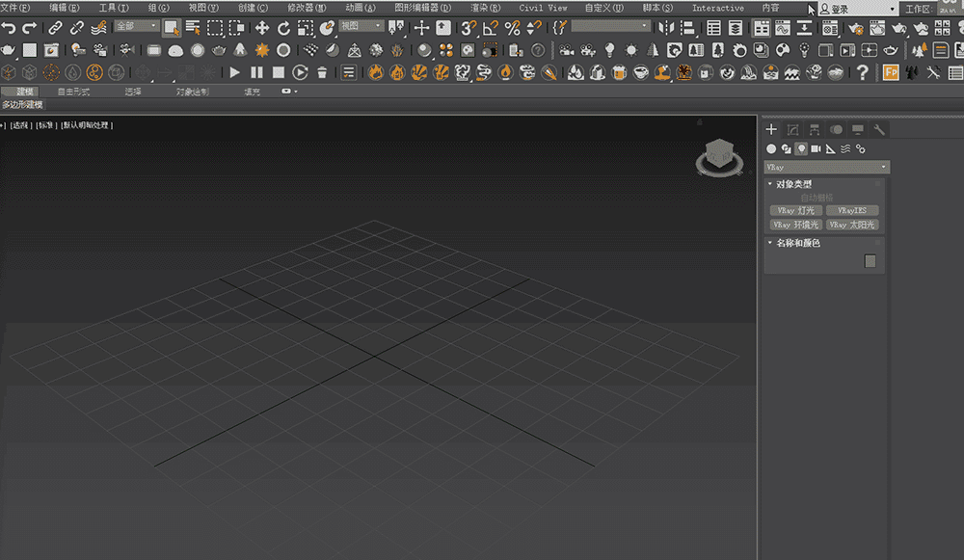Click the trash bin delete icon
964x560 pixels.
pos(322,72)
